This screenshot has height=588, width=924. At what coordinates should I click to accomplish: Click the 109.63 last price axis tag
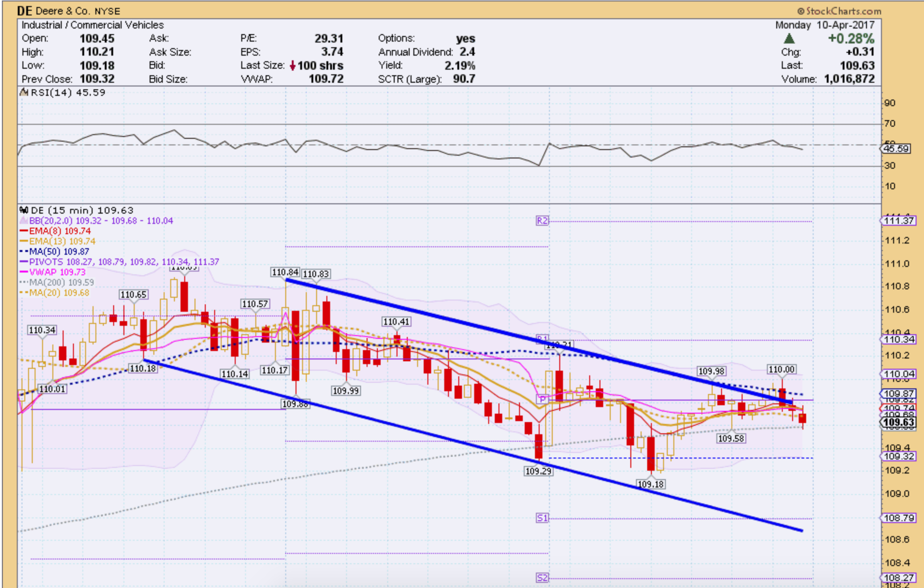[899, 423]
